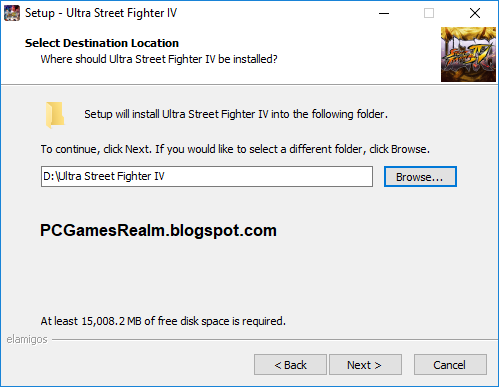Click the window title 'Setup - Ultra Street Fighter IV'
Viewport: 499px width, 387px height.
tap(101, 13)
